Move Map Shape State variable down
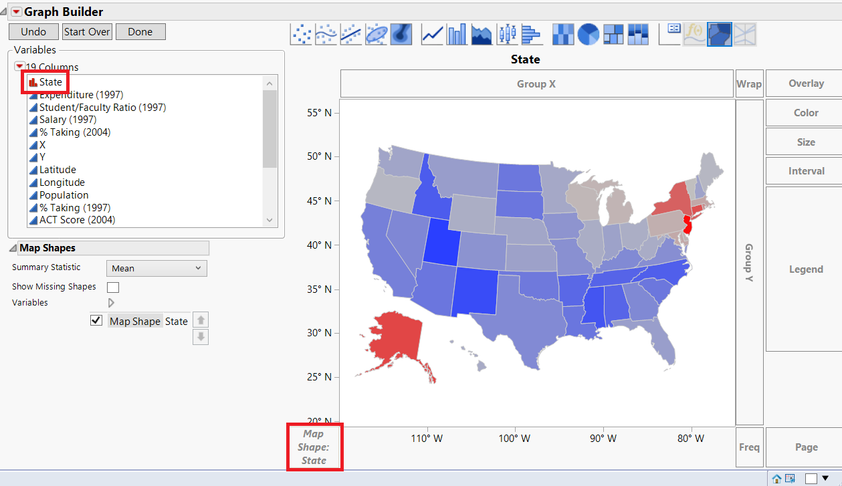Viewport: 842px width, 486px height. (200, 337)
